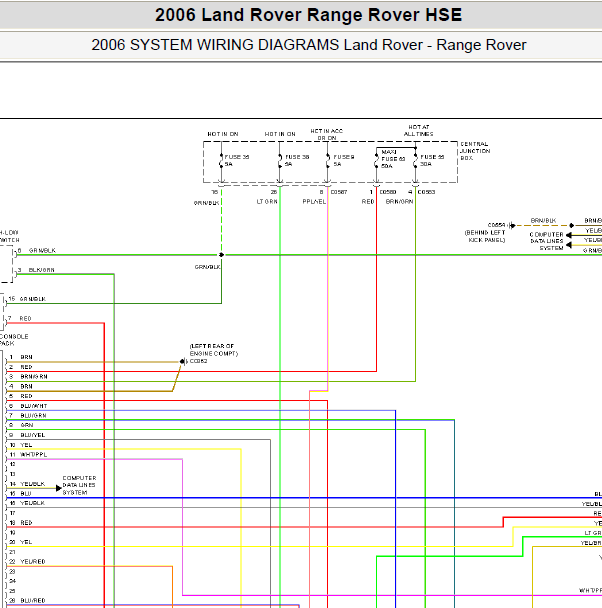Click the "2006 Land Rover Range Rover HSE" title
Image resolution: width=602 pixels, height=608 pixels.
point(308,16)
